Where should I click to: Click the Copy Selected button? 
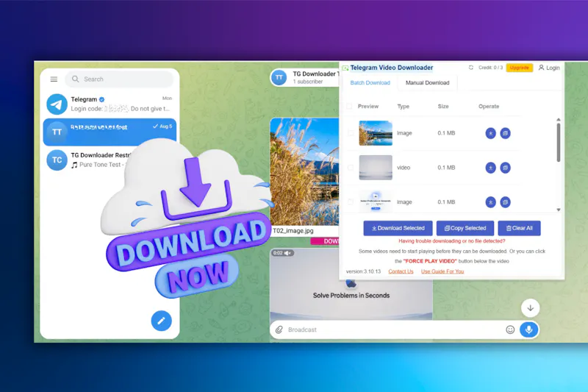tap(465, 228)
